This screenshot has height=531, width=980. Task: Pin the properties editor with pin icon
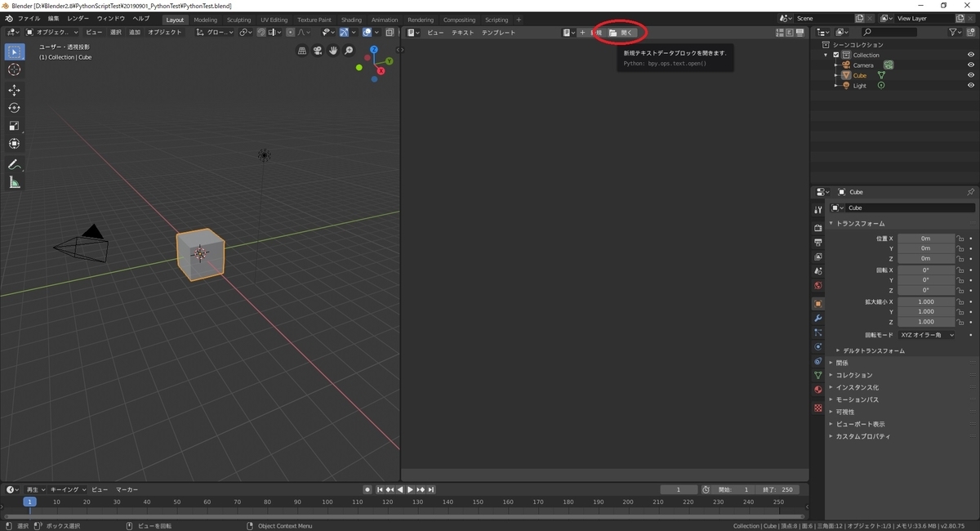click(970, 192)
